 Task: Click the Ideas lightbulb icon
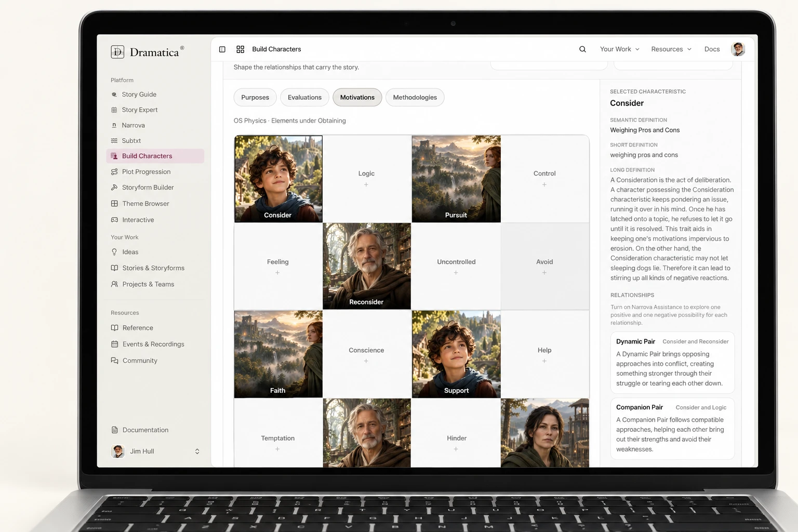(114, 252)
